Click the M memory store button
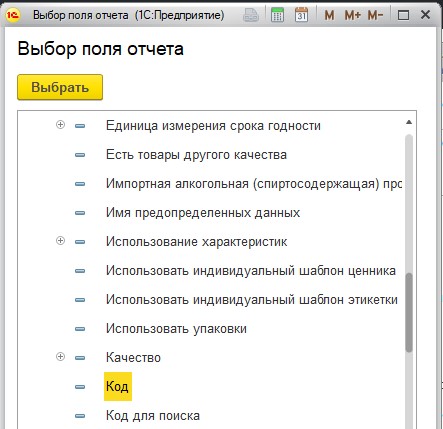The image size is (443, 429). tap(329, 15)
